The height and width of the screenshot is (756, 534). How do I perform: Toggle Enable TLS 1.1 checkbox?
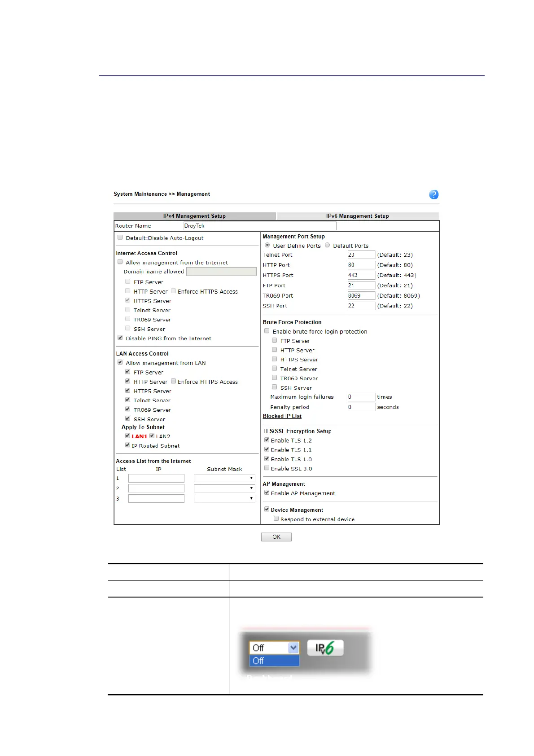[267, 449]
